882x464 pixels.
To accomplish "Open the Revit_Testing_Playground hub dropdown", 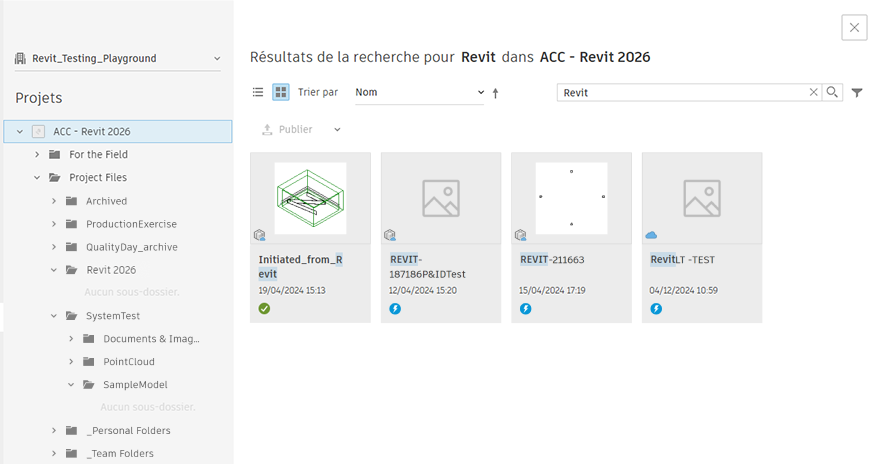I will pyautogui.click(x=217, y=58).
